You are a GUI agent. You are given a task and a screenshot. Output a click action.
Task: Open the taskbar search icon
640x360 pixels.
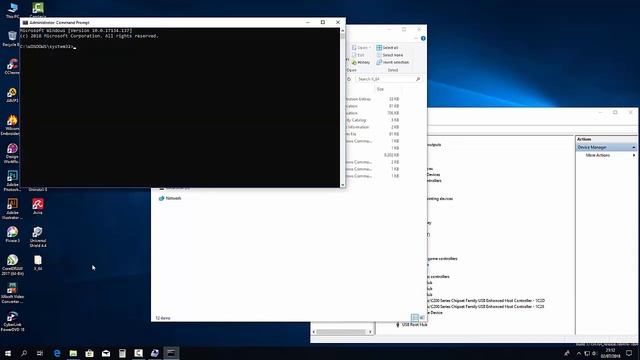24,353
